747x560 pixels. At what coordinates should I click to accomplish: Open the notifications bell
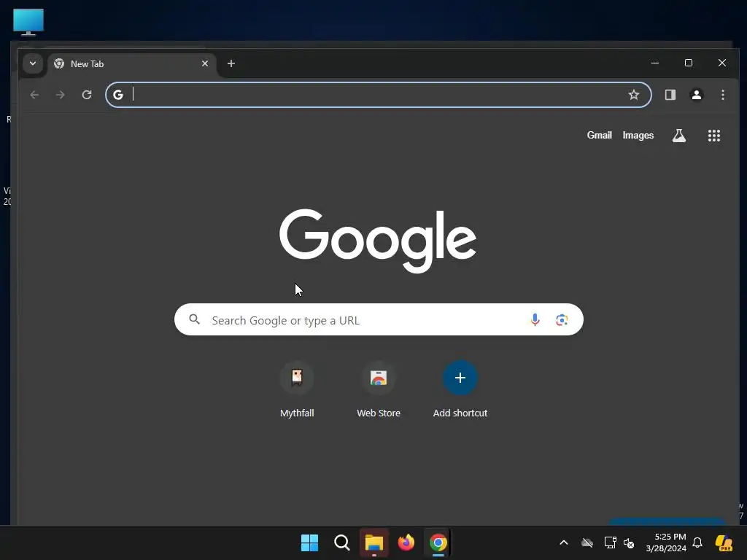[697, 542]
